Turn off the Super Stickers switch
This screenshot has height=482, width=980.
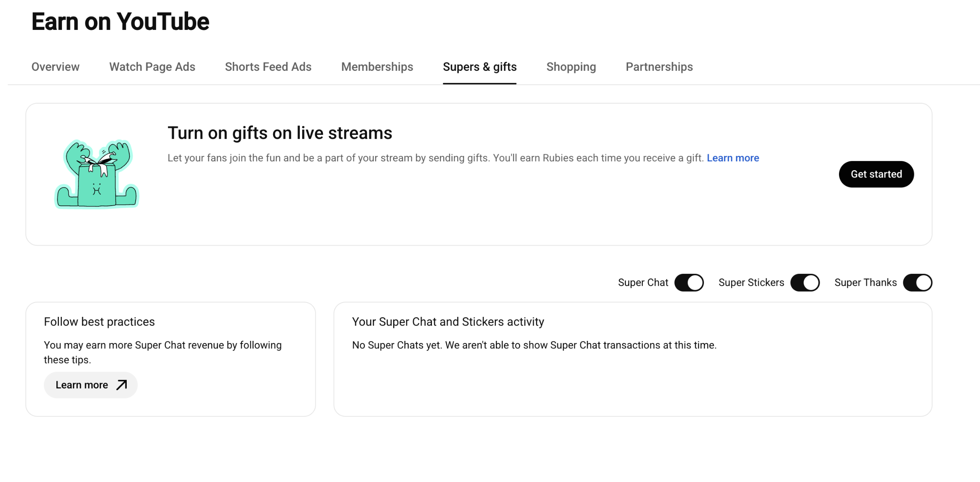pyautogui.click(x=805, y=283)
